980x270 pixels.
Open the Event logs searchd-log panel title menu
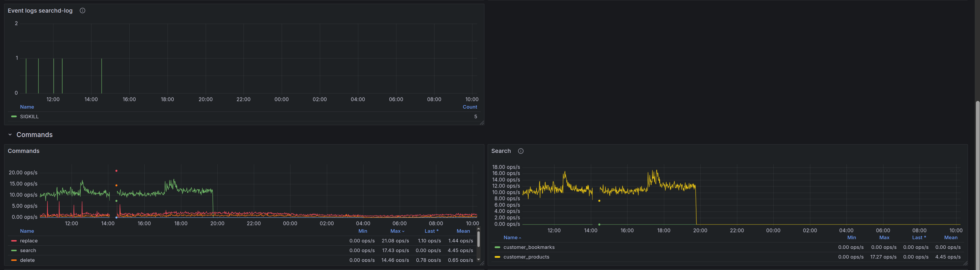(x=40, y=11)
